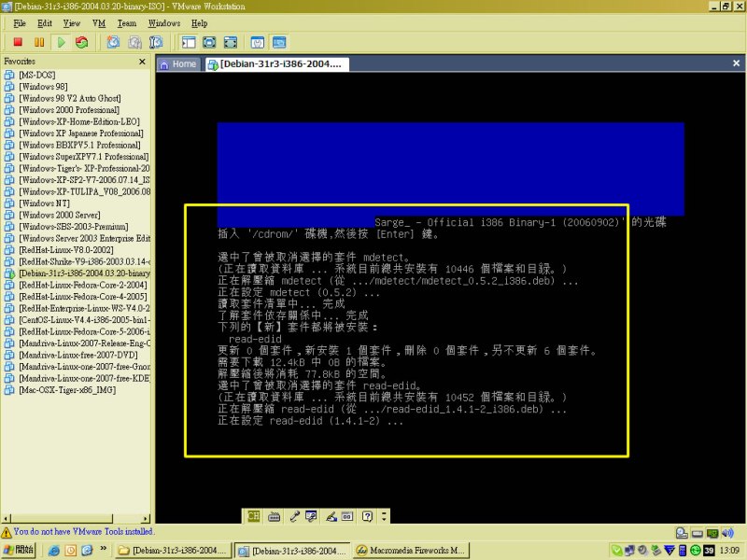Click the help question mark on IME bar
Image resolution: width=747 pixels, height=560 pixels.
pyautogui.click(x=367, y=516)
